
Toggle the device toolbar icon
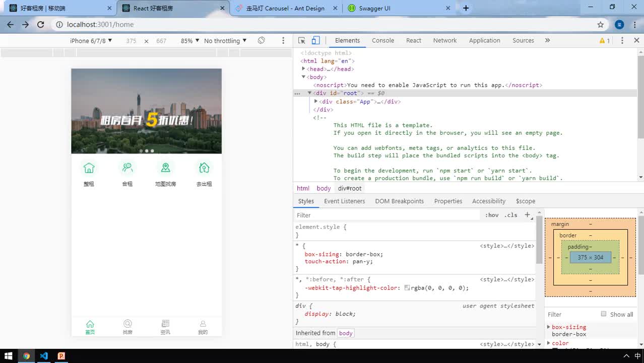click(315, 40)
